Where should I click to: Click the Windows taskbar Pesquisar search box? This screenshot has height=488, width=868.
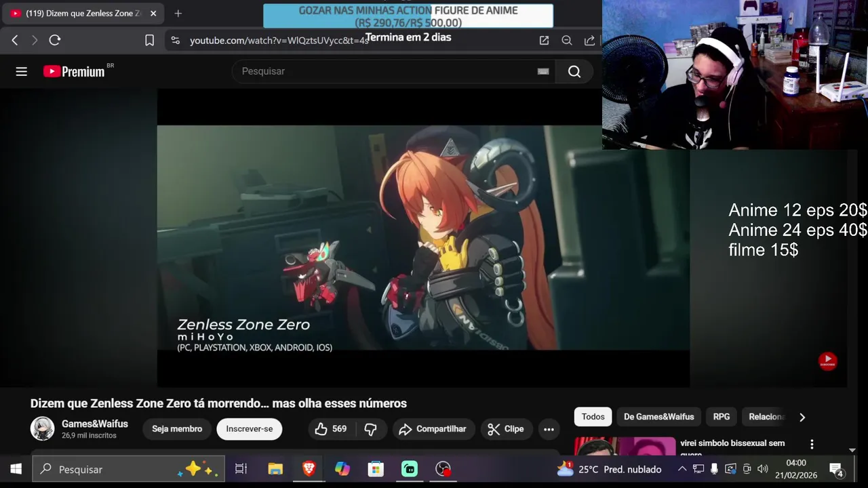[x=129, y=469]
